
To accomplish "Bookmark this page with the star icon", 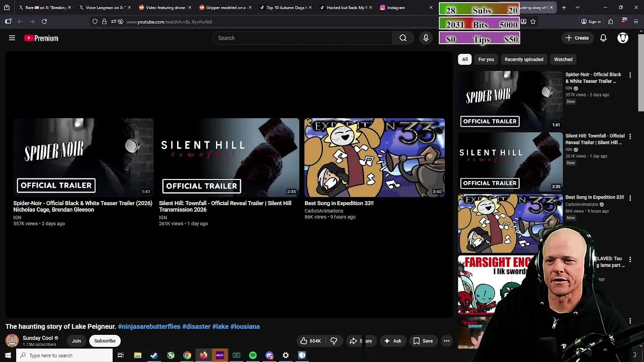I will [x=533, y=22].
